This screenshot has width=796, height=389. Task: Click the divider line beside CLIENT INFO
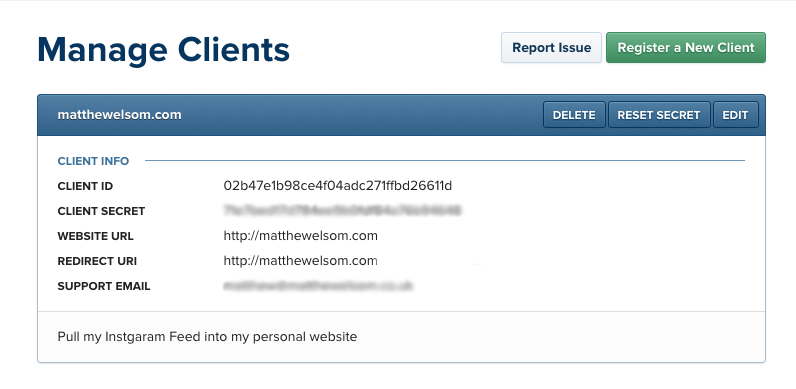pyautogui.click(x=445, y=161)
